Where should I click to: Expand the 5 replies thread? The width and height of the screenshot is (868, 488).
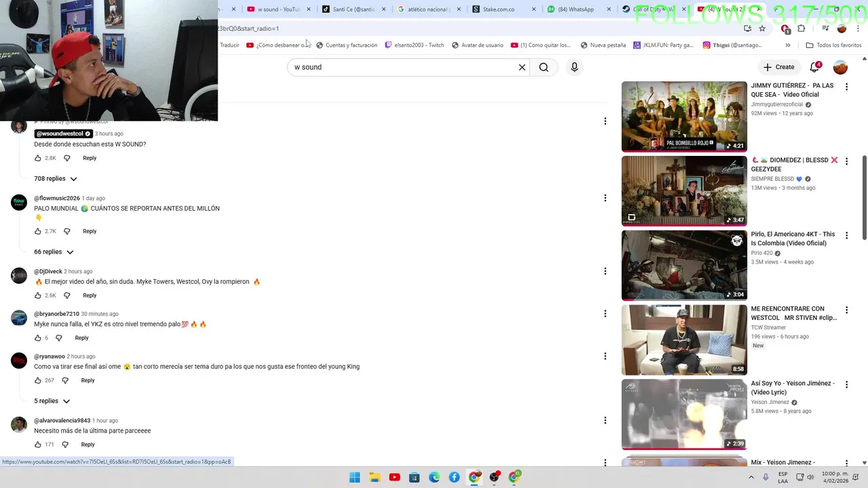coord(52,401)
